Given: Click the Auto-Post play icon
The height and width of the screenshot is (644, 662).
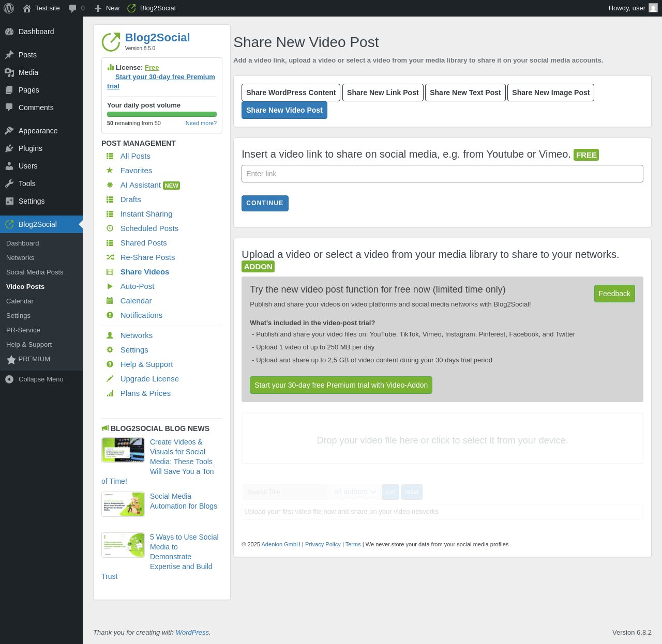Looking at the screenshot, I should [x=110, y=286].
